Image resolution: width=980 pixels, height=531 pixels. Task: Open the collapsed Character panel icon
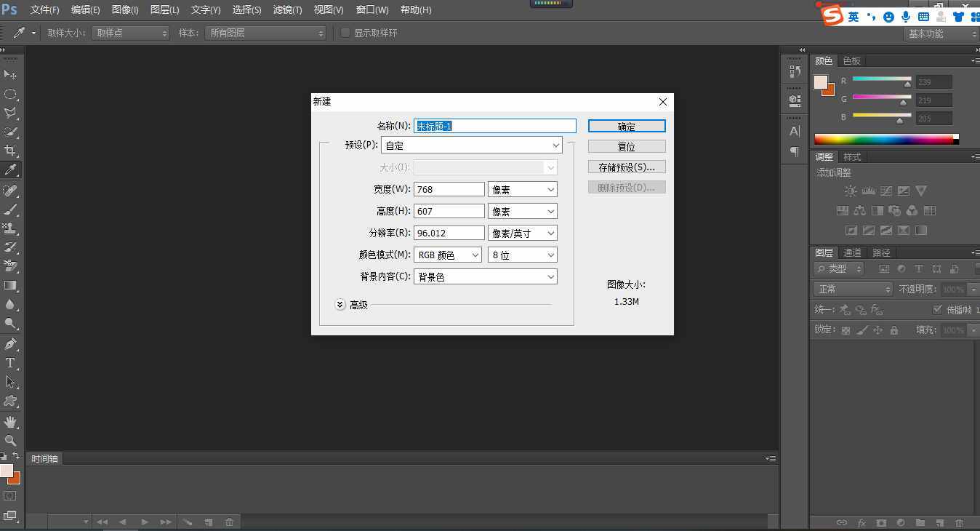(794, 132)
